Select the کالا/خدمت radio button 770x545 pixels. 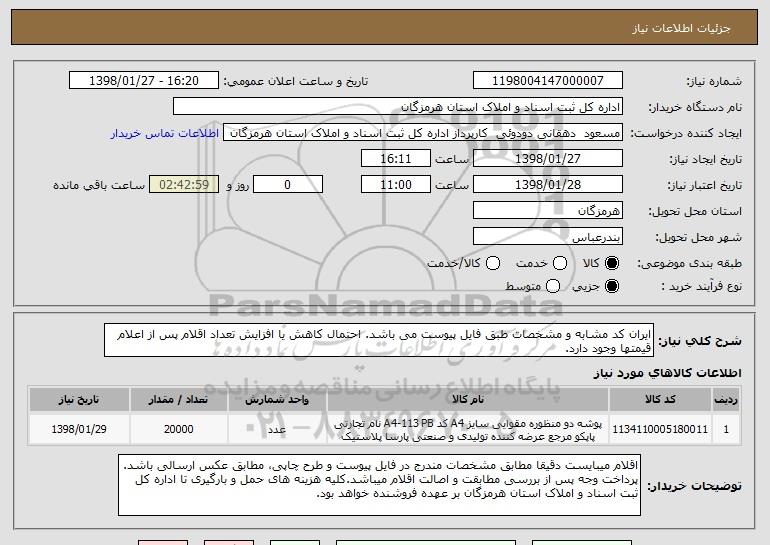pyautogui.click(x=493, y=264)
